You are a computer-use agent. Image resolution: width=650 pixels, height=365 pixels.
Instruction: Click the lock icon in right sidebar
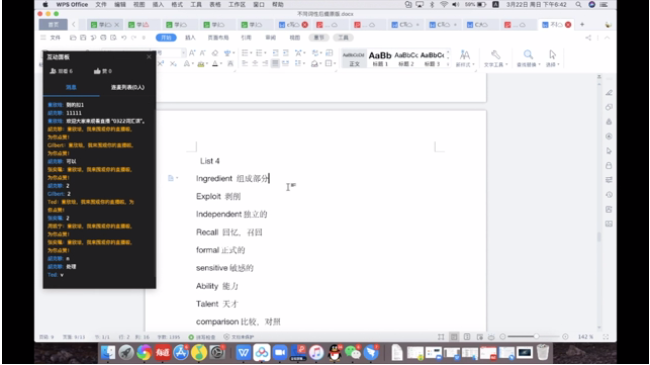coord(609,165)
